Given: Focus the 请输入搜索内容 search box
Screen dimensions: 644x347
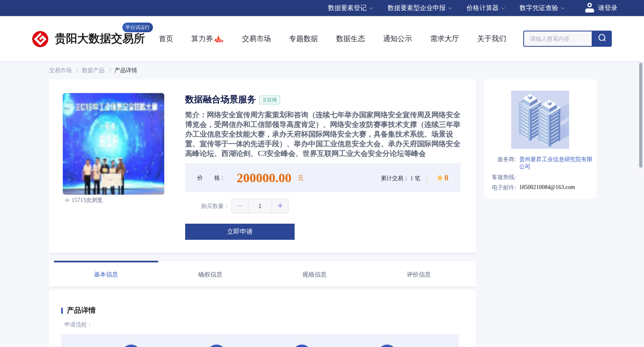Looking at the screenshot, I should (x=557, y=39).
